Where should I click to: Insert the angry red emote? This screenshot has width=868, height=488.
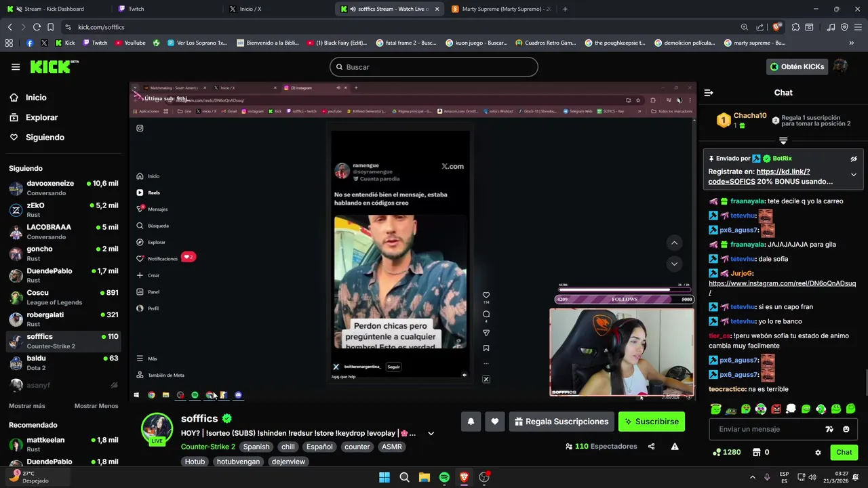point(776,409)
